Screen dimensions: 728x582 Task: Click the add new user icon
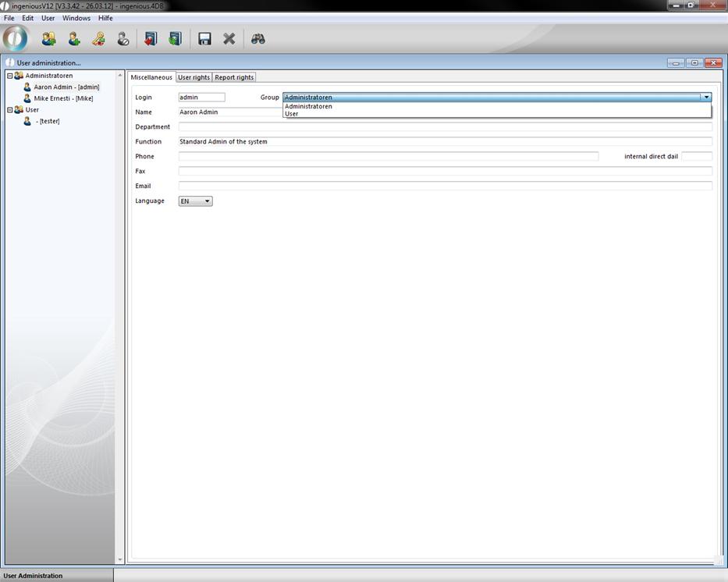(x=74, y=39)
